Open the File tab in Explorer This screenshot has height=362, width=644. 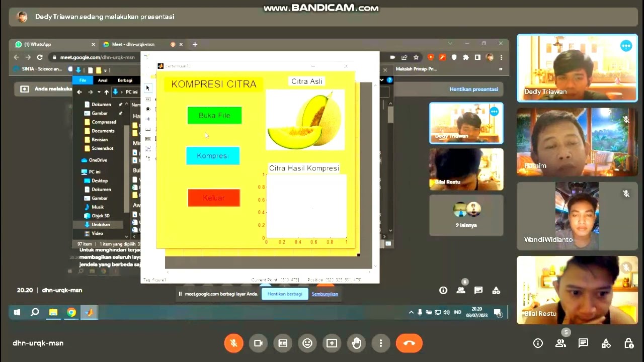pyautogui.click(x=83, y=80)
